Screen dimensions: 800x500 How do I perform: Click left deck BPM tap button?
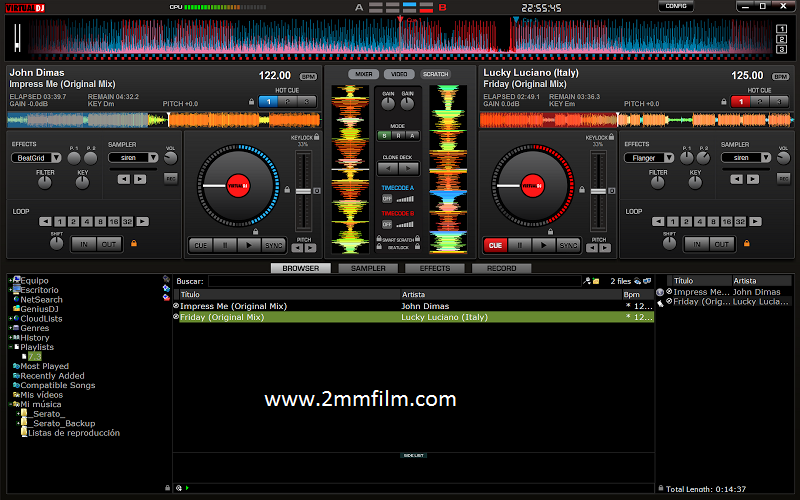click(x=308, y=77)
